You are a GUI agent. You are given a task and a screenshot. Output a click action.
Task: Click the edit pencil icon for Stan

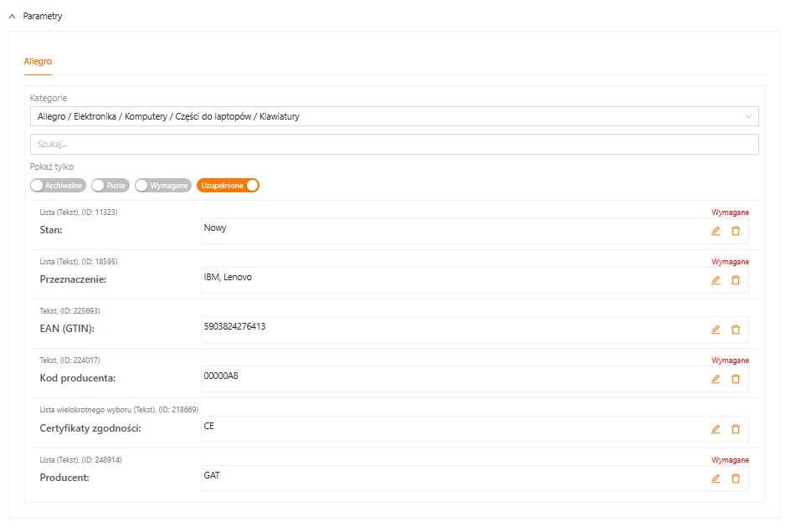(715, 231)
